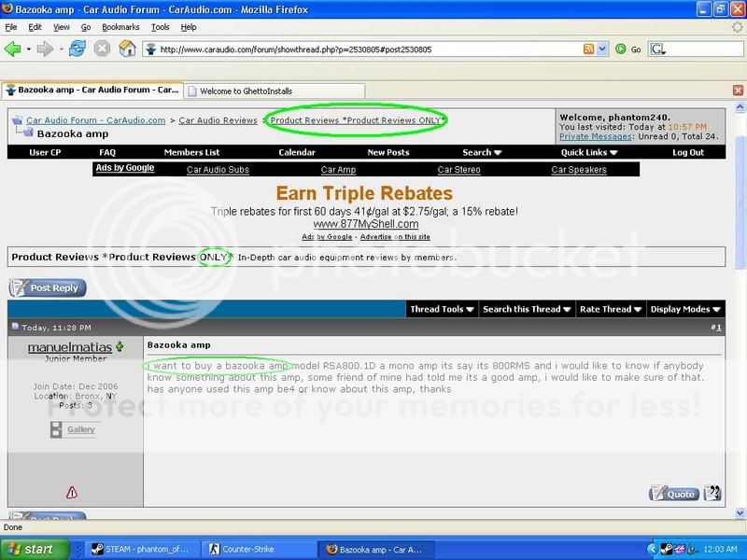This screenshot has height=560, width=747.
Task: Click the green Go button icon
Action: 620,49
